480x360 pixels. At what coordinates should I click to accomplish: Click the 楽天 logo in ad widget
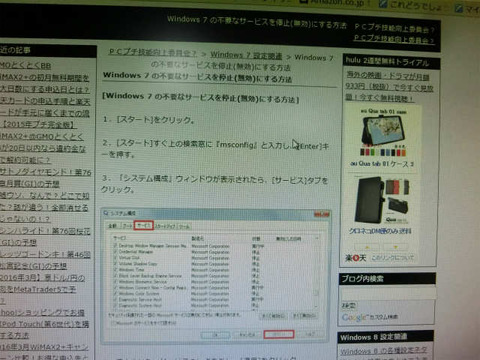[355, 258]
